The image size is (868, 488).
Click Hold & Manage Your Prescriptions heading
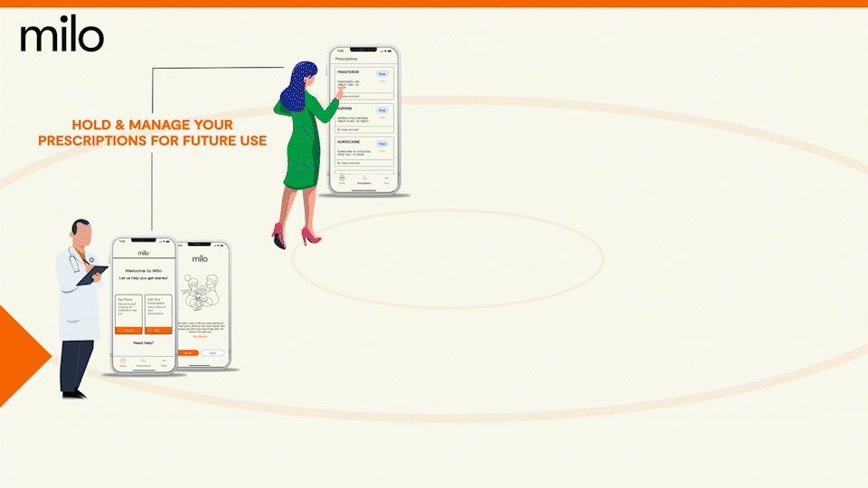[x=152, y=133]
